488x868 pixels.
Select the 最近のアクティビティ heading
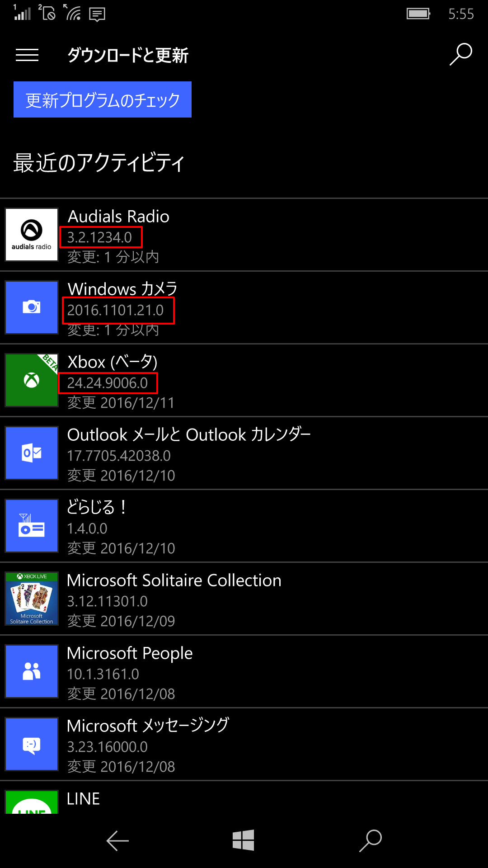coord(99,163)
